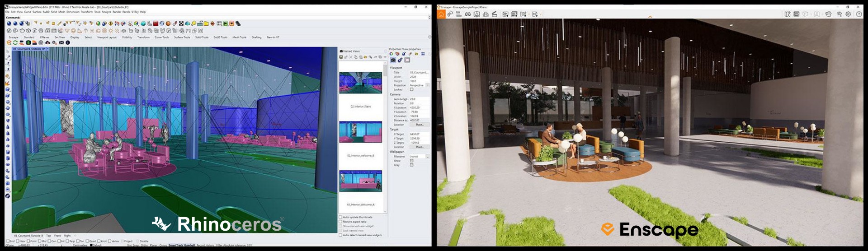Toggle SmartTrack in Rhino status bar
Viewport: 868px width, 251px height.
(175, 245)
